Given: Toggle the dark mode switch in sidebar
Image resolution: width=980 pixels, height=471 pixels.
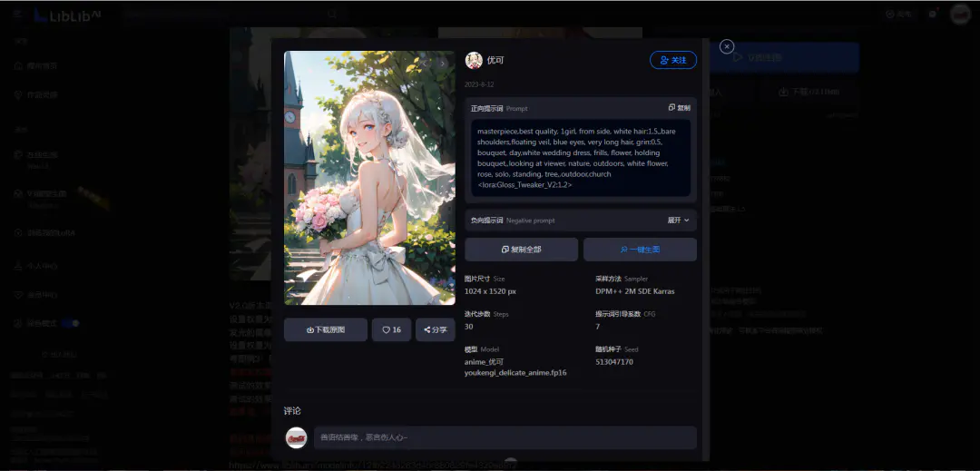Looking at the screenshot, I should (71, 324).
